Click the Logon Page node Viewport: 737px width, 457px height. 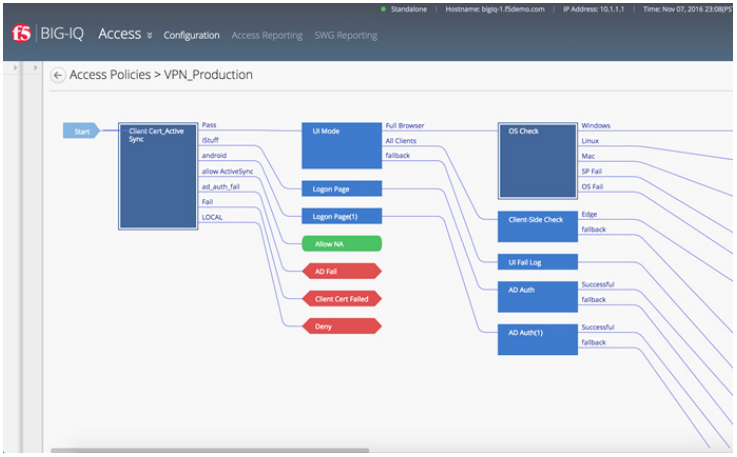click(342, 189)
